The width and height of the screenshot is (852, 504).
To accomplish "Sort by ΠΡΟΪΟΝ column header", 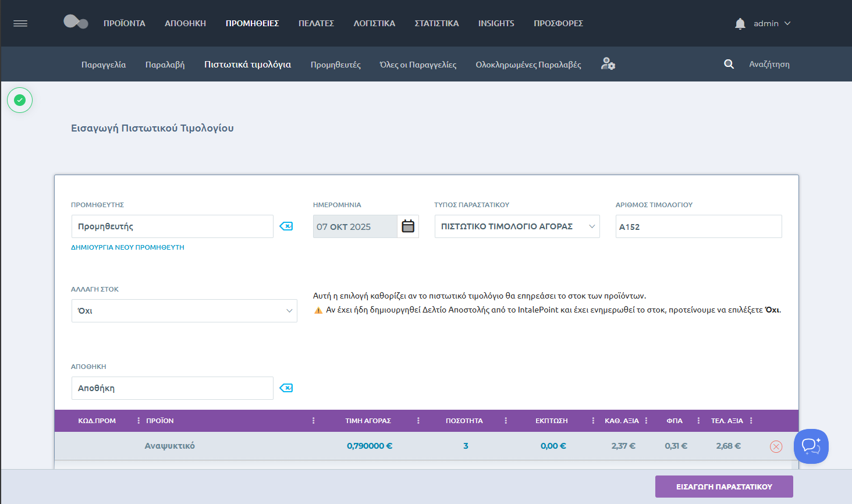I will coord(160,421).
